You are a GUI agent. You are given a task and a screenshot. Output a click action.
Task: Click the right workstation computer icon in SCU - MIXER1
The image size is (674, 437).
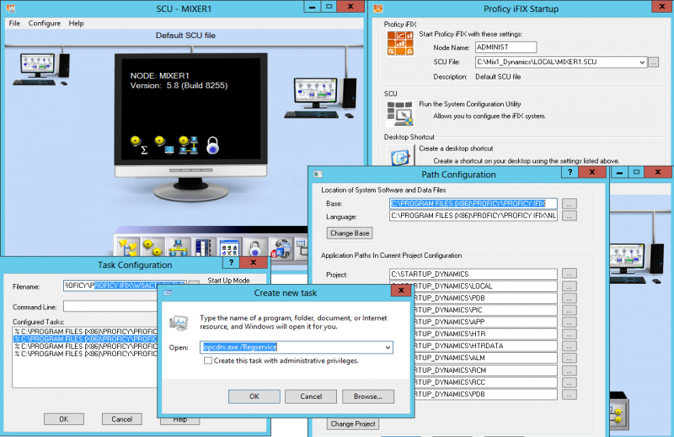(x=320, y=98)
